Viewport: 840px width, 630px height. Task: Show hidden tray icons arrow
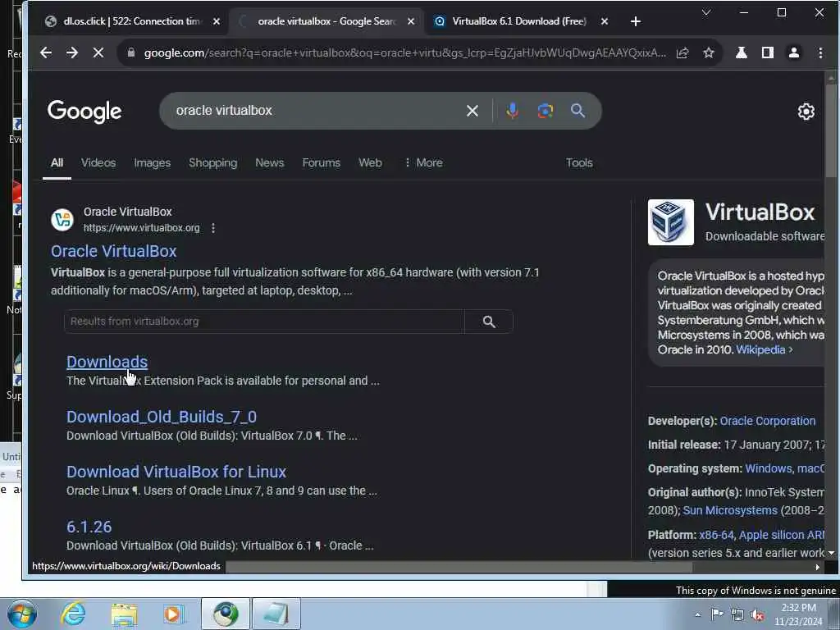(697, 614)
